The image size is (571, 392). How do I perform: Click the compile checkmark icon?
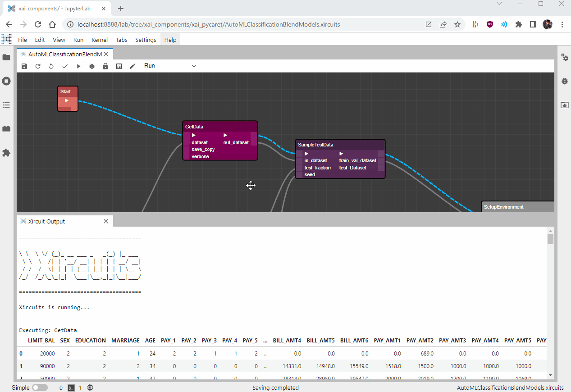pos(65,66)
